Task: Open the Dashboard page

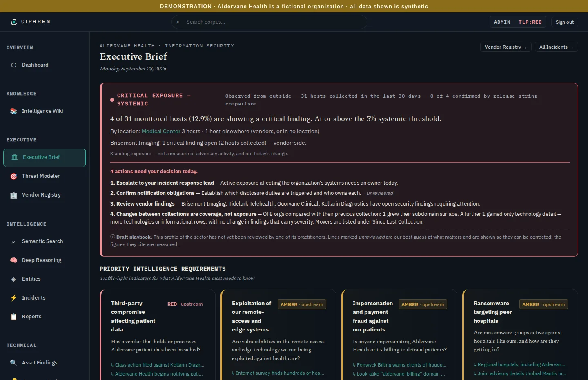Action: click(x=45, y=65)
